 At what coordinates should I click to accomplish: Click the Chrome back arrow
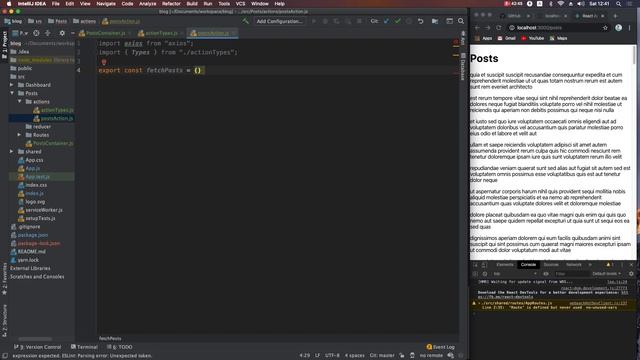(x=477, y=28)
